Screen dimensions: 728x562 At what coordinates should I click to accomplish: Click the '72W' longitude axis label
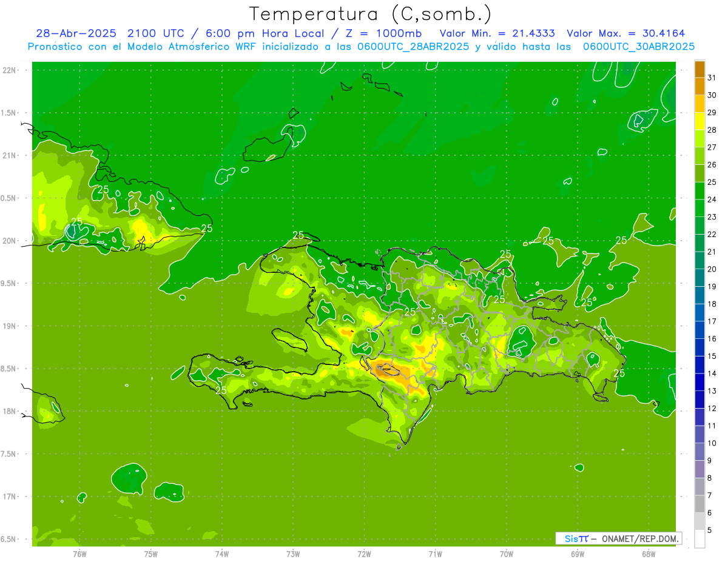coord(364,554)
